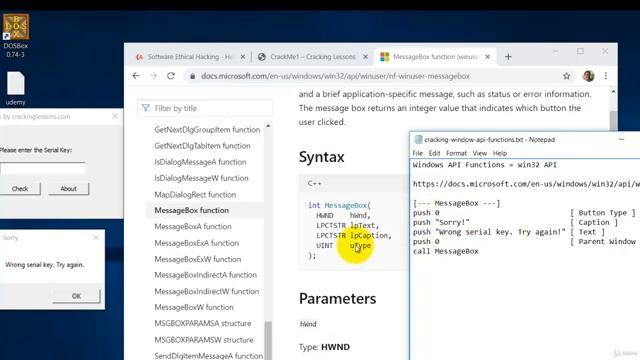640x360 pixels.
Task: Open MessageBoxExA function link
Action: pos(196,243)
